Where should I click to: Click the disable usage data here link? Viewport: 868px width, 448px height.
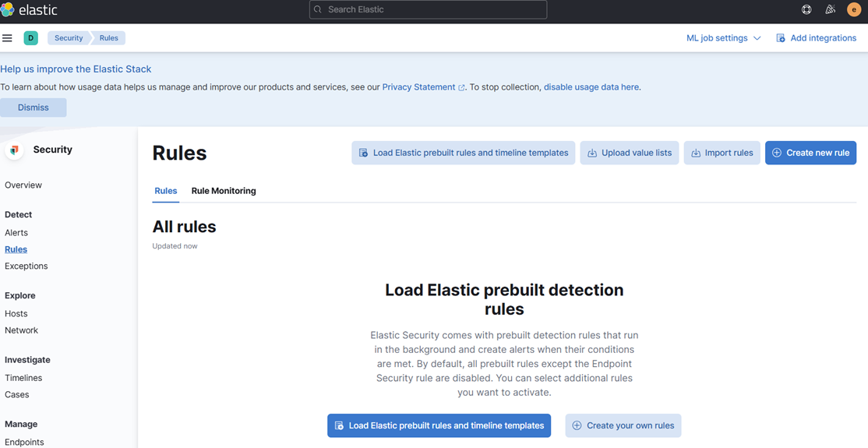click(591, 87)
